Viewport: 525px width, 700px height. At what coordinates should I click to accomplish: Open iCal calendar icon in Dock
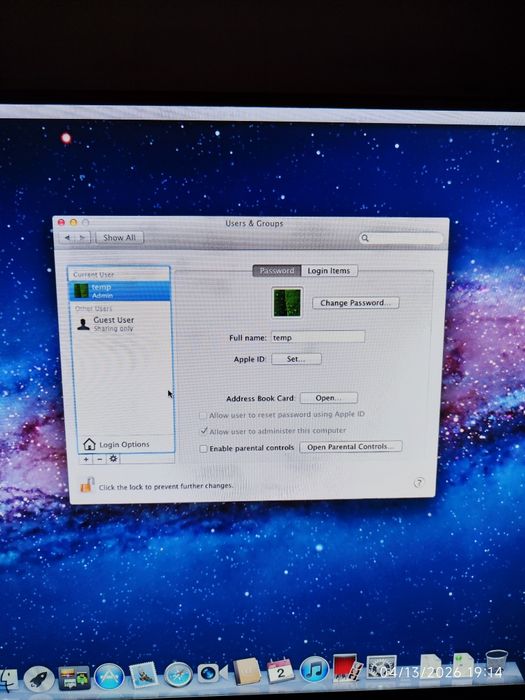point(281,671)
